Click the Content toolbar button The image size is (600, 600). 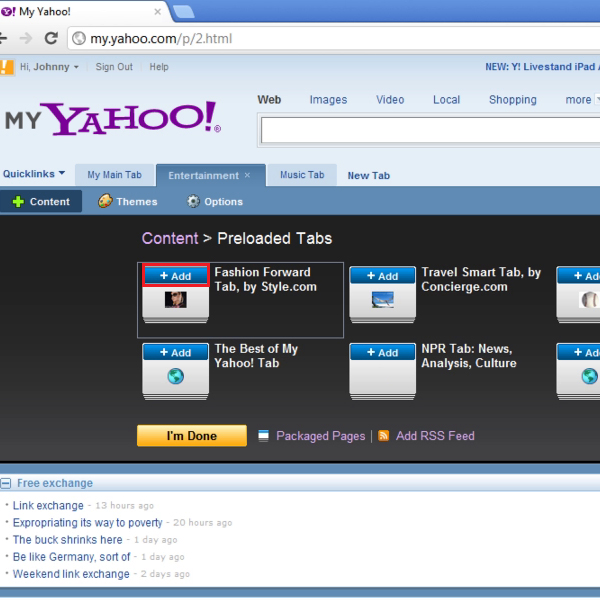[41, 201]
